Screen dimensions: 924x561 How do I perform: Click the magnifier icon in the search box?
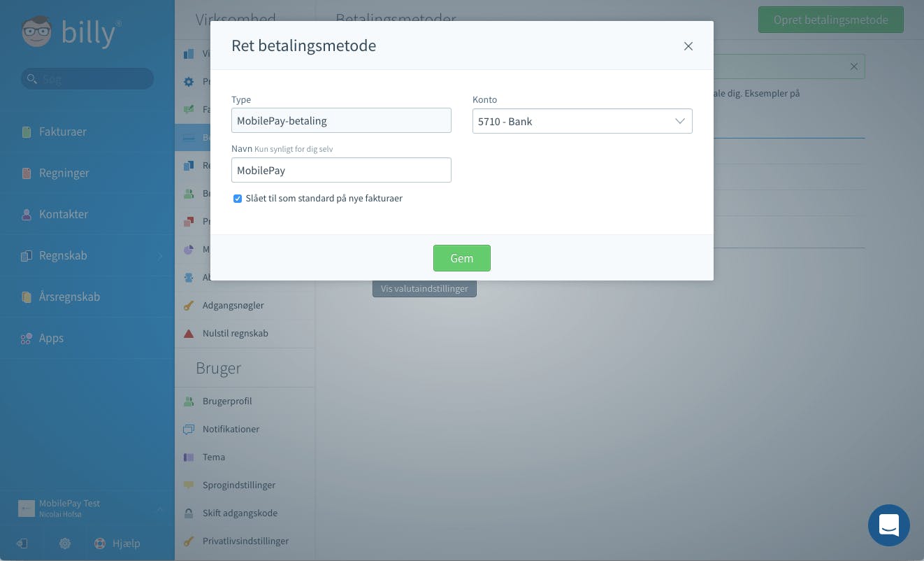pyautogui.click(x=31, y=78)
